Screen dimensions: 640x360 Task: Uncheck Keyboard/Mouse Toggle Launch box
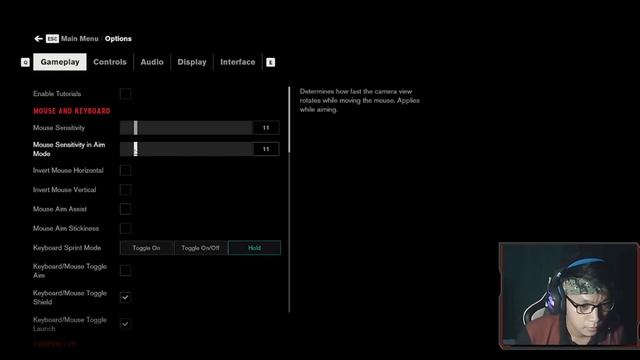(x=126, y=324)
